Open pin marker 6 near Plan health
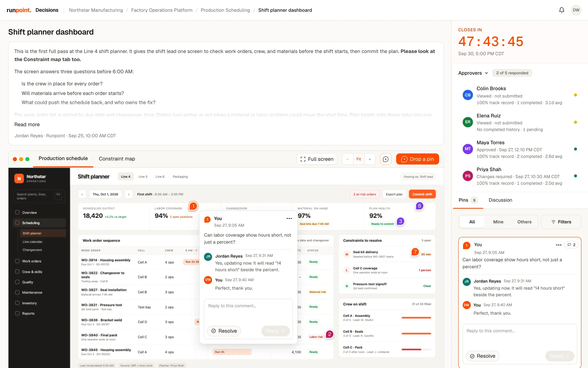This screenshot has width=588, height=368. pyautogui.click(x=419, y=206)
